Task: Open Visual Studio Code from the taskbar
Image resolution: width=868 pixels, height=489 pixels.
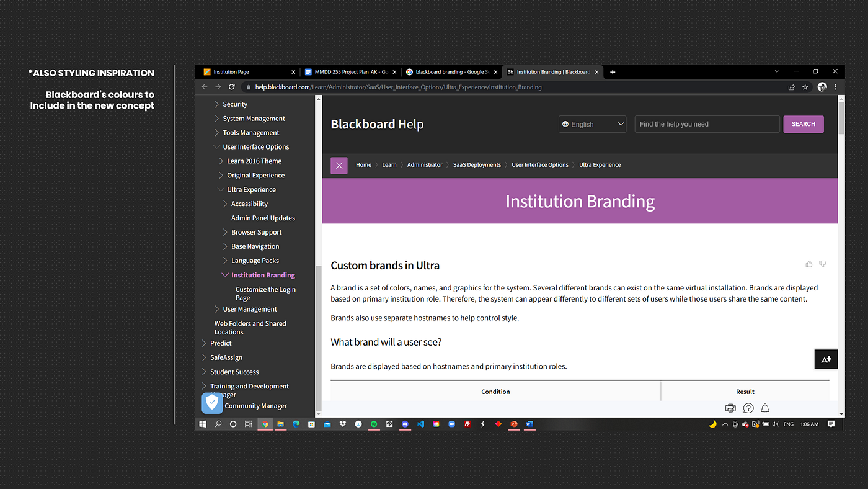Action: 420,424
